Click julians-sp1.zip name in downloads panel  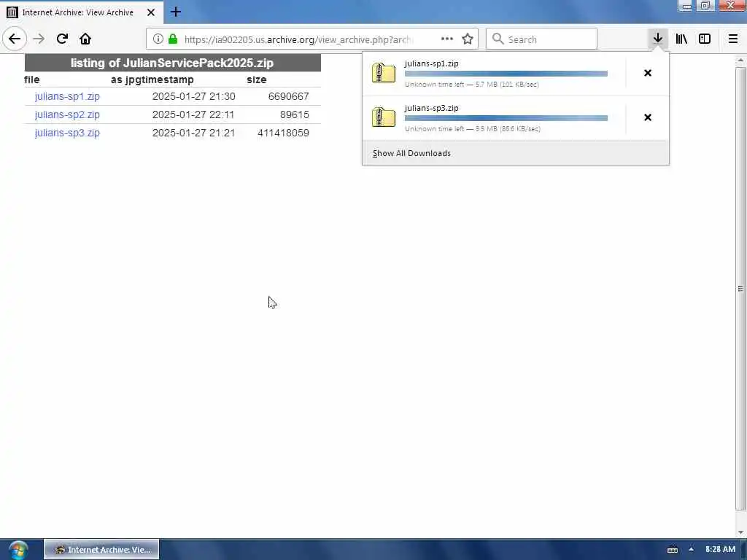pos(431,63)
